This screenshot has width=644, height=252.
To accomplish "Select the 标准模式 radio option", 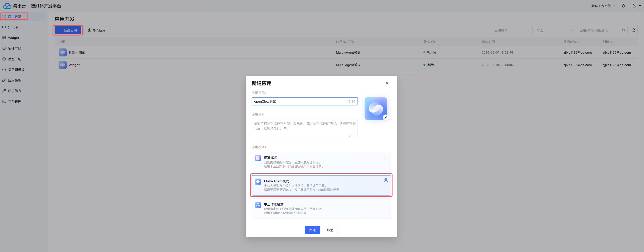I will tap(386, 157).
